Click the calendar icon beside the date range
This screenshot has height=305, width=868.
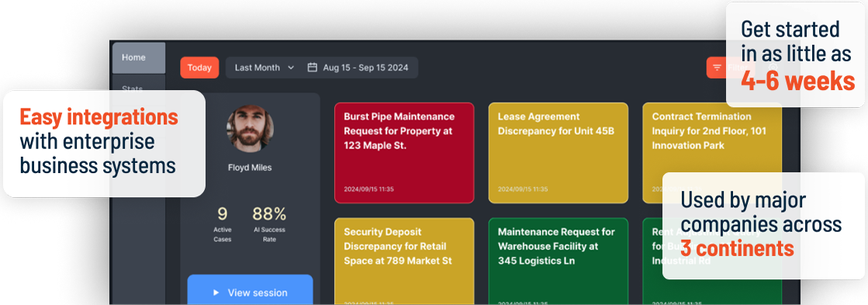pos(312,68)
